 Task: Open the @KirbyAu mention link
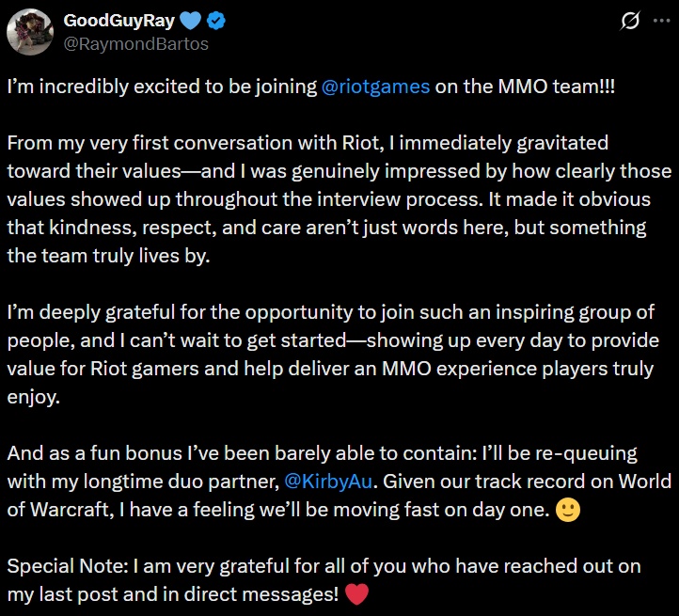328,481
